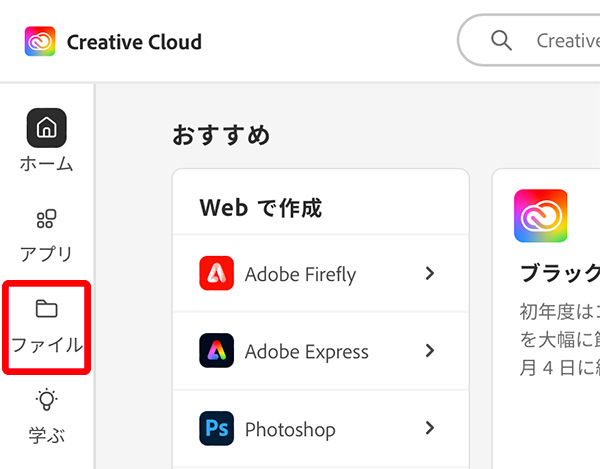Expand the Adobe Firefly row chevron

430,273
